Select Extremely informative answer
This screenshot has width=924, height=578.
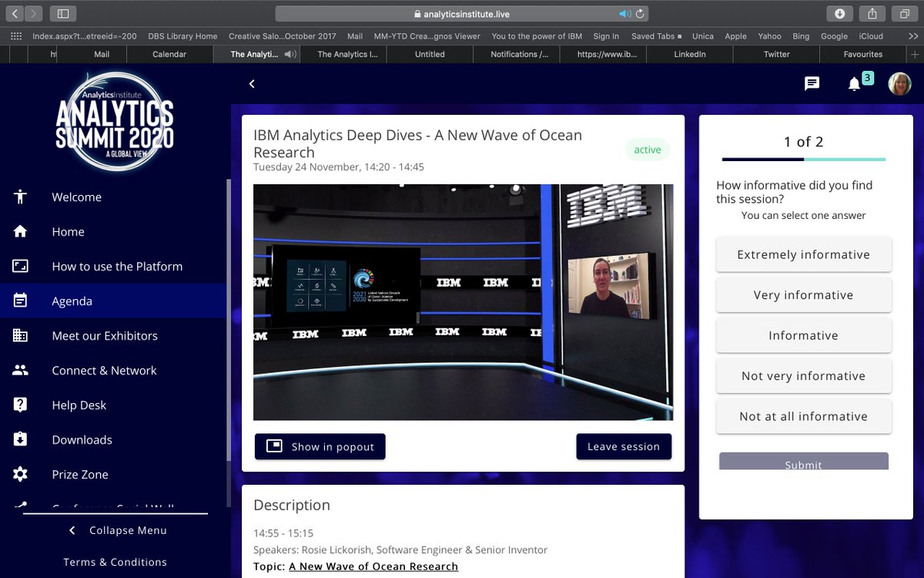804,255
